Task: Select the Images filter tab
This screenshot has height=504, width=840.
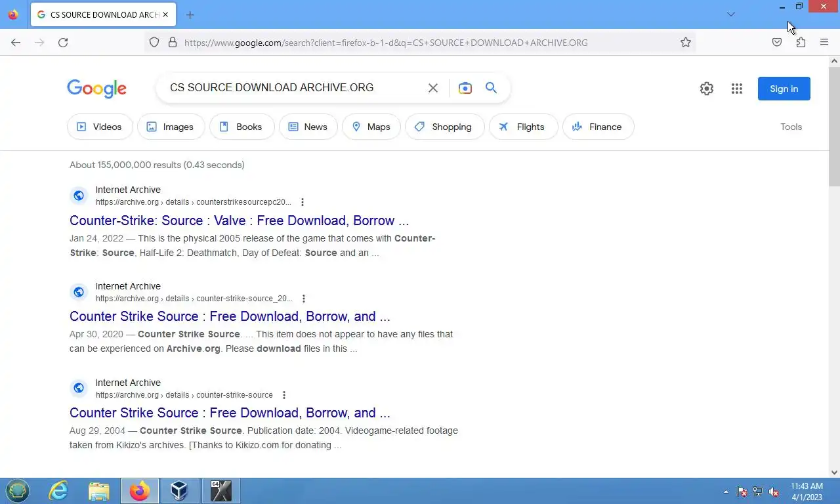Action: coord(171,127)
